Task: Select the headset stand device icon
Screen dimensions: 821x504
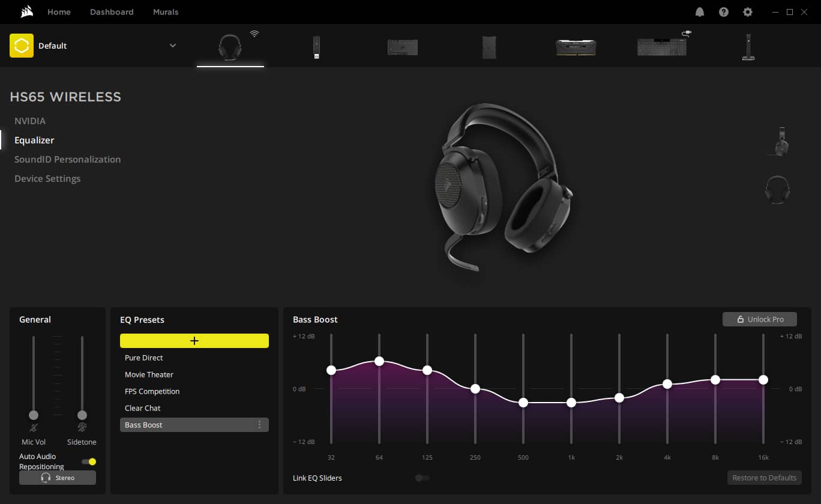Action: [748, 47]
